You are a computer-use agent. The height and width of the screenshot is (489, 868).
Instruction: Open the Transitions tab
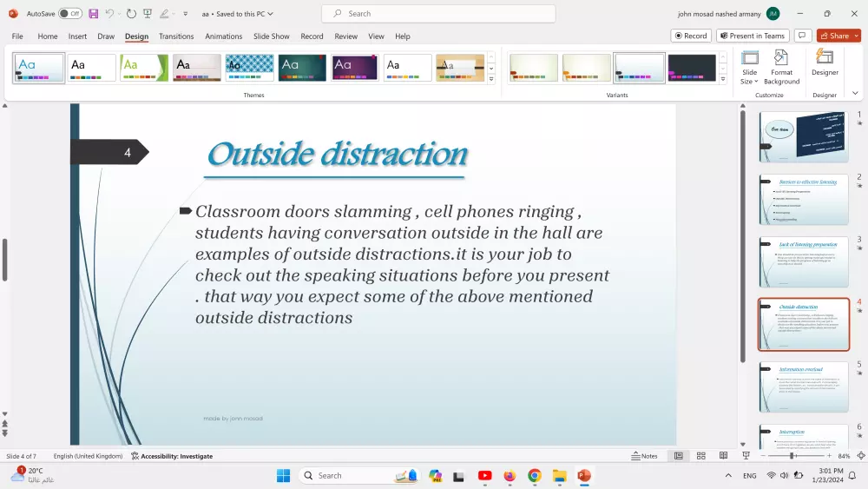[176, 36]
